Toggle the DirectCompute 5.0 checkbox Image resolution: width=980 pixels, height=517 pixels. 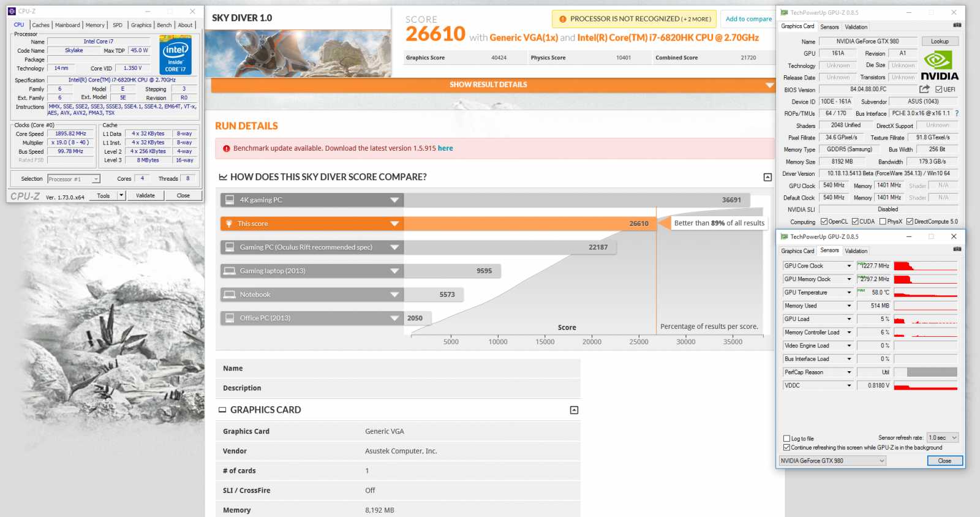[910, 222]
